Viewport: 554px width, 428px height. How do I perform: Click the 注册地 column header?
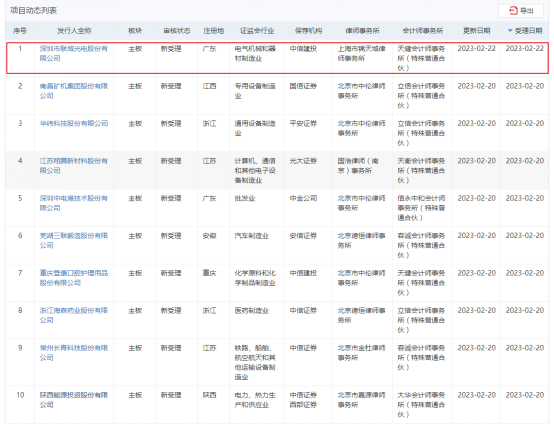pyautogui.click(x=213, y=31)
